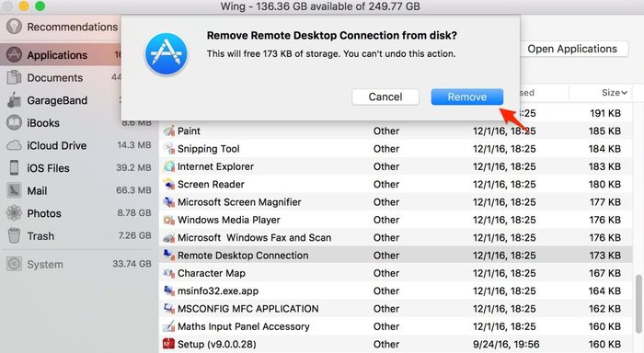The image size is (644, 353).
Task: Select the Trash can icon
Action: tap(14, 235)
